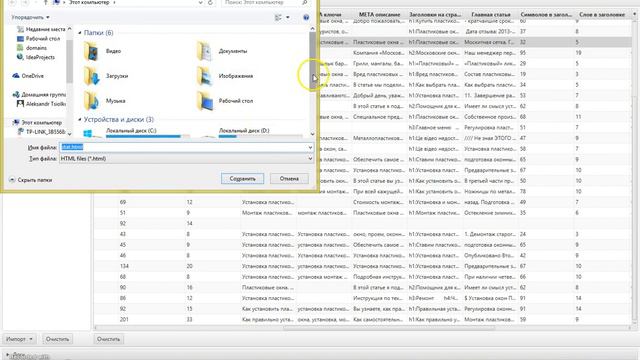The width and height of the screenshot is (640, 360).
Task: Open the Загрузки folder
Action: [106, 76]
